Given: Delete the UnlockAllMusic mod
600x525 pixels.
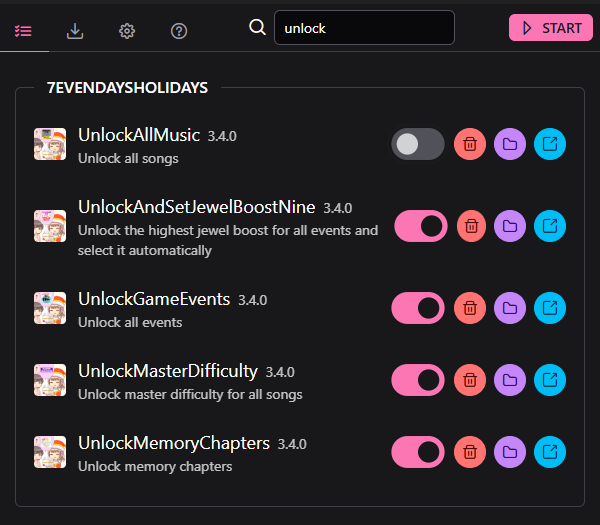Looking at the screenshot, I should (470, 144).
